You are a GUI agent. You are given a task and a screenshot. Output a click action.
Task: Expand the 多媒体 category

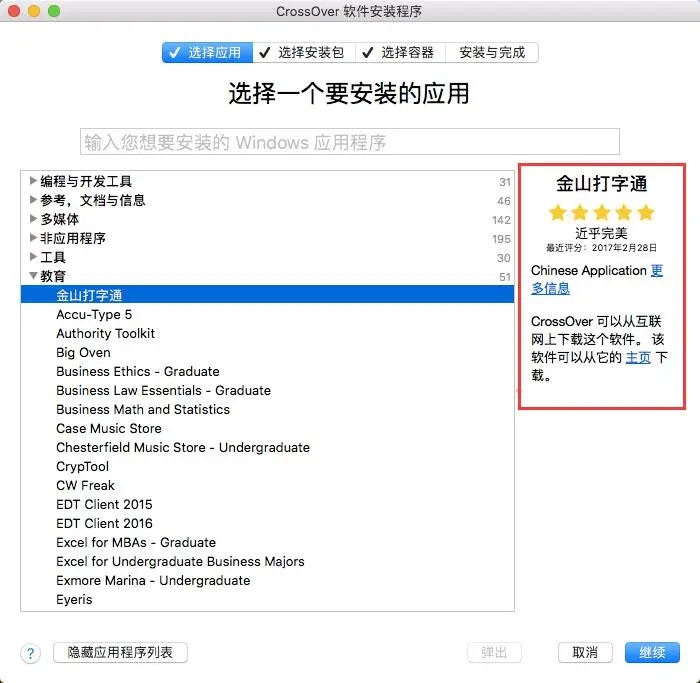pyautogui.click(x=33, y=219)
